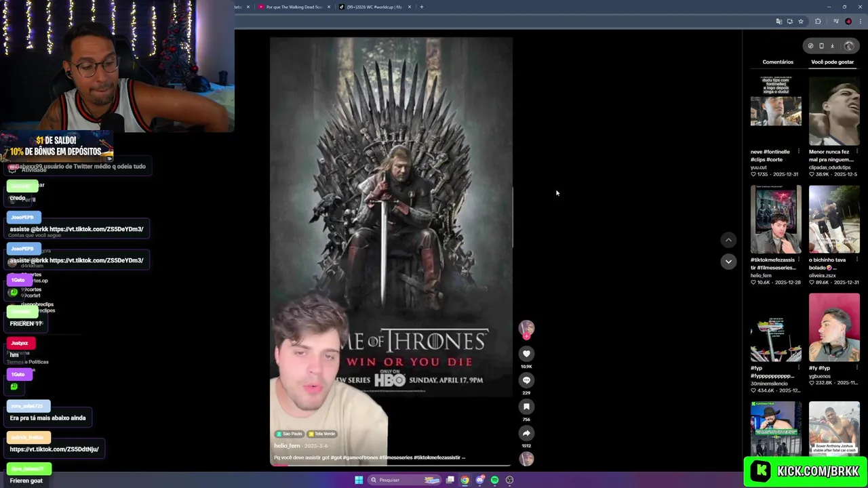Go to the previous video with up chevron

[x=728, y=240]
